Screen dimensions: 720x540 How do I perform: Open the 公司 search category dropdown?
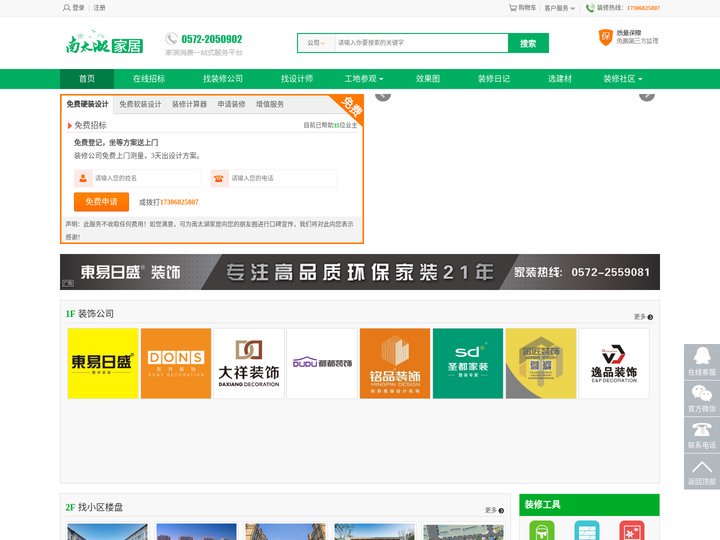point(316,43)
